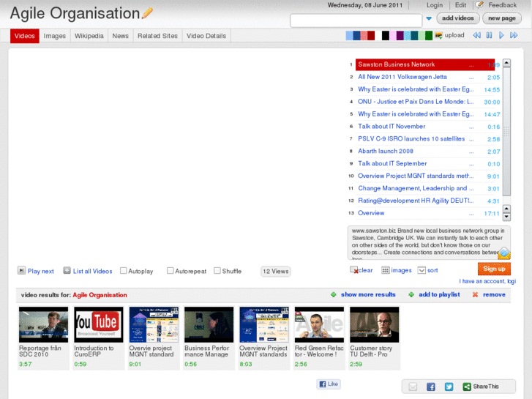The height and width of the screenshot is (399, 532).
Task: Start playback with the play icon
Action: [501, 35]
